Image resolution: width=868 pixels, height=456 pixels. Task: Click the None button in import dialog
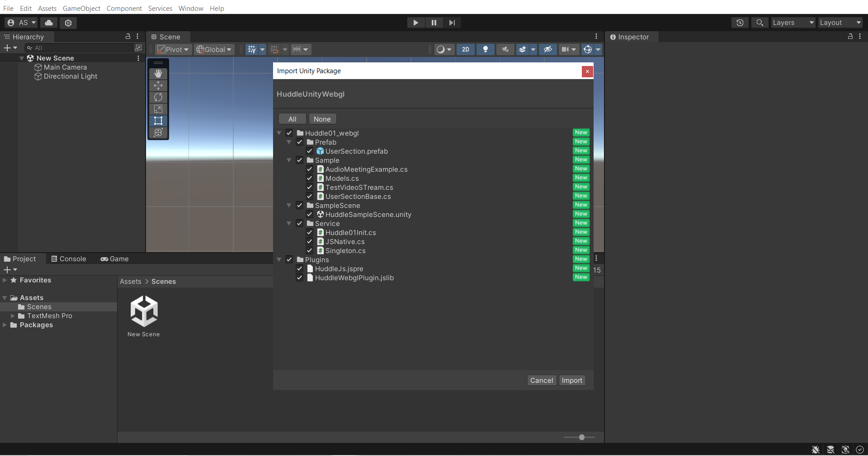click(x=322, y=119)
